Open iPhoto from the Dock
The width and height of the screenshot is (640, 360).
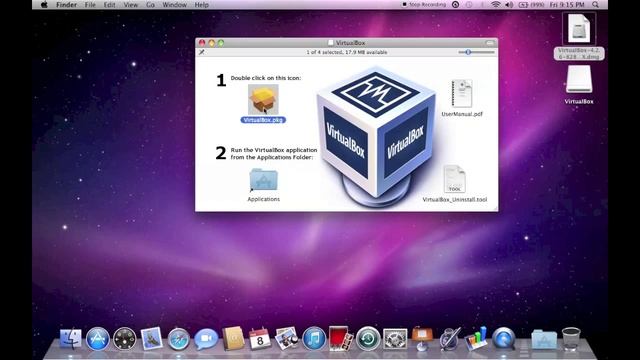(x=287, y=339)
